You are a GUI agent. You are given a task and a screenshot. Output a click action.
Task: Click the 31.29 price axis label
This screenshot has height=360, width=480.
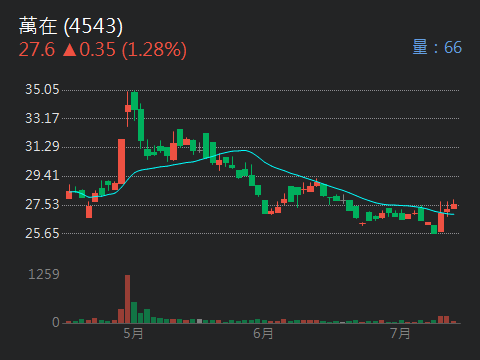coord(42,146)
